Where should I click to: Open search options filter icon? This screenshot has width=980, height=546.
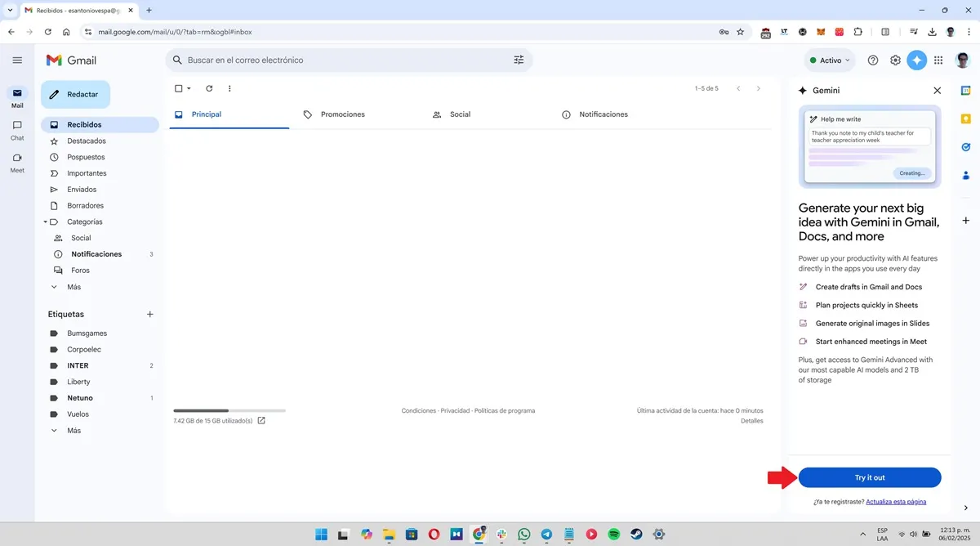point(519,60)
